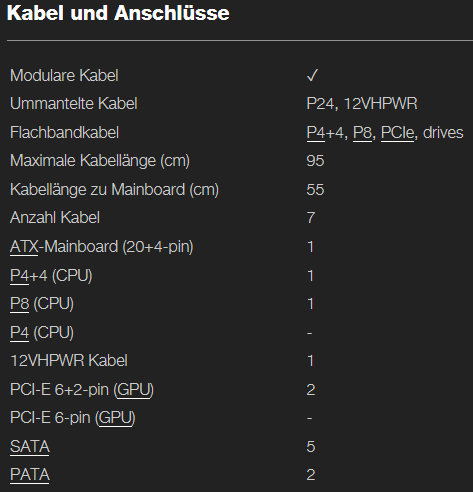This screenshot has height=492, width=473.
Task: Click the 12VHPWR Kabel row label
Action: click(69, 361)
